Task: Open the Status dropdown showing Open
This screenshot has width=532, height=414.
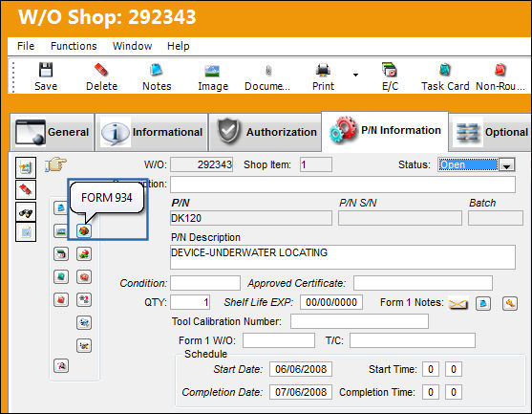Action: 507,164
